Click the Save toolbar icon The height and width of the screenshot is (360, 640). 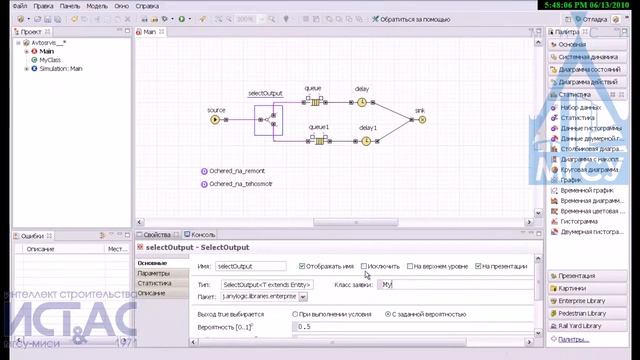pos(48,19)
